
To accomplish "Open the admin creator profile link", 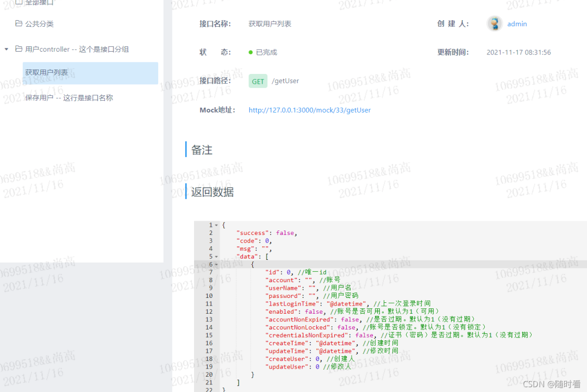I will click(x=517, y=23).
